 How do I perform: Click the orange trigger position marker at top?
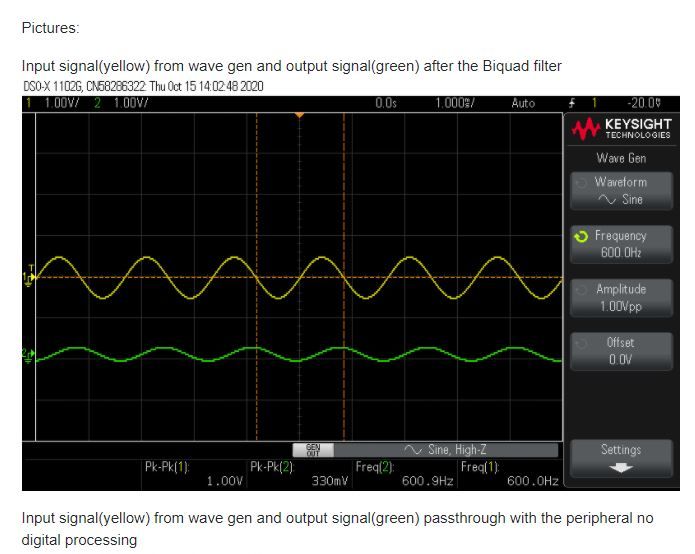pos(300,115)
